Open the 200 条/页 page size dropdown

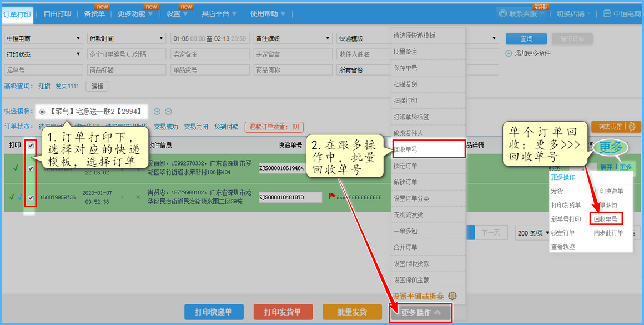pyautogui.click(x=531, y=233)
